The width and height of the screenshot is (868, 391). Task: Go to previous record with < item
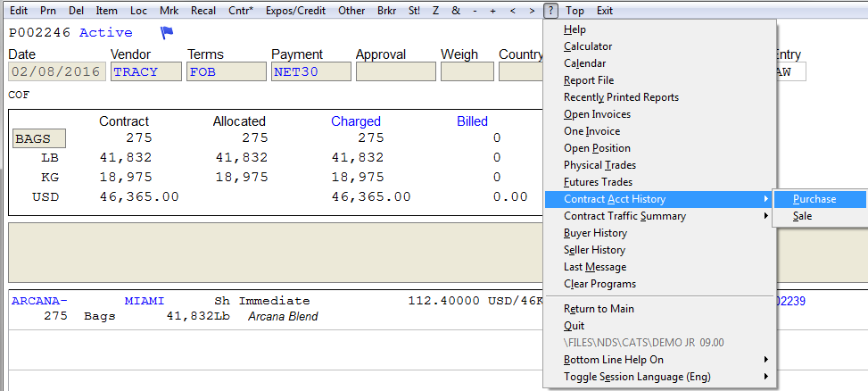point(513,11)
